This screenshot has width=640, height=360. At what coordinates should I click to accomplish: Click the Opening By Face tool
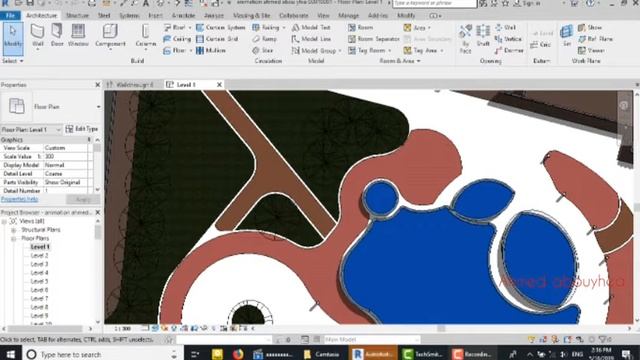point(465,39)
